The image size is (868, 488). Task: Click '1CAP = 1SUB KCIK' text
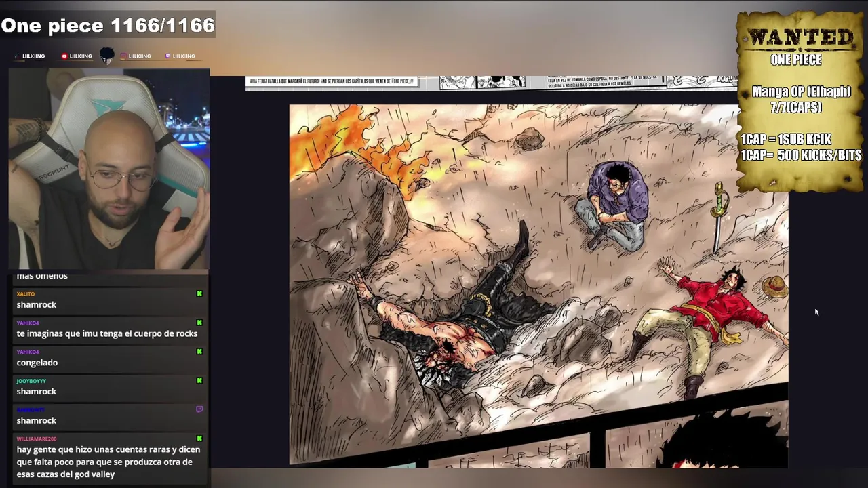tap(785, 139)
